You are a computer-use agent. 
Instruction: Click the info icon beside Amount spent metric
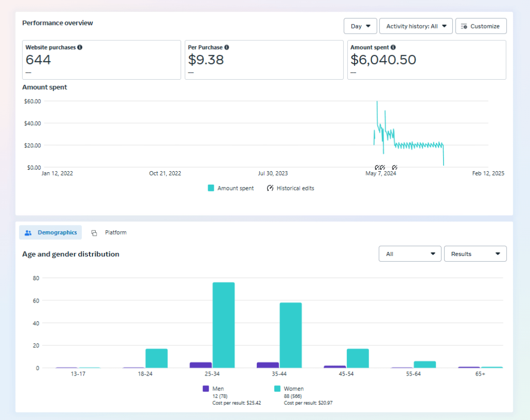coord(393,48)
